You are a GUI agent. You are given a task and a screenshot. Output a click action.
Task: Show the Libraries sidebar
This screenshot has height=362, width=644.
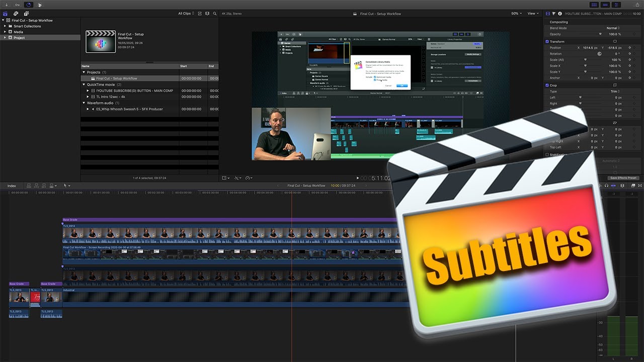point(6,14)
